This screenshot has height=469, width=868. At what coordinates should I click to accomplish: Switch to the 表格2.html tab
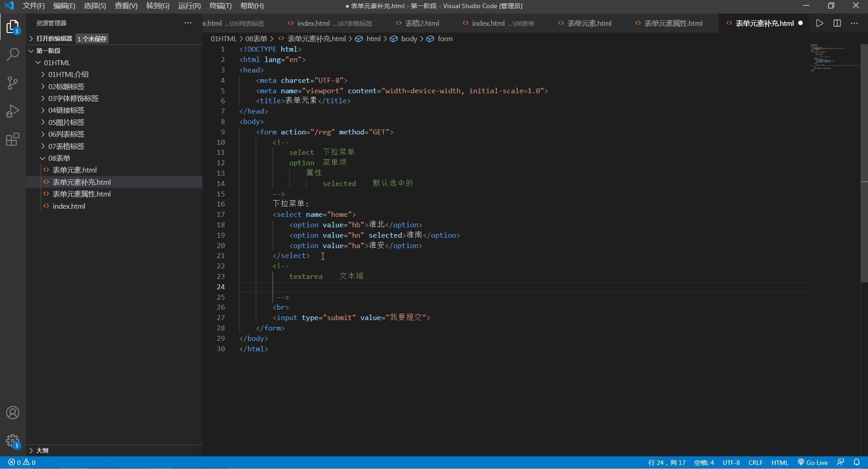point(421,23)
